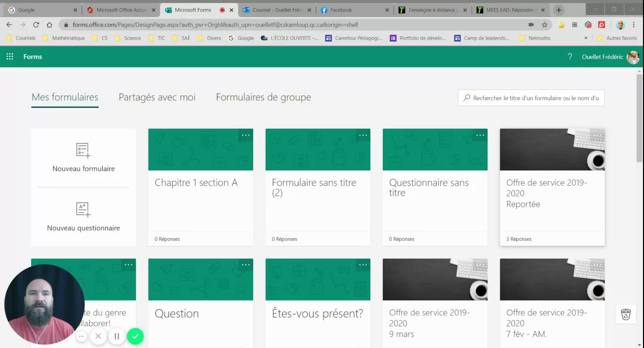The width and height of the screenshot is (644, 348).
Task: Open the Google bookmark
Action: point(241,38)
